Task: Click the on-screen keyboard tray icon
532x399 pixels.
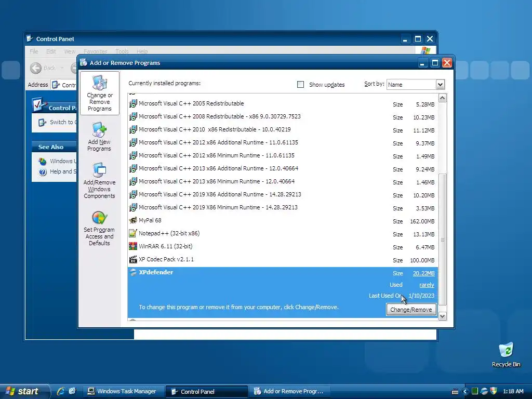Action: (x=455, y=392)
